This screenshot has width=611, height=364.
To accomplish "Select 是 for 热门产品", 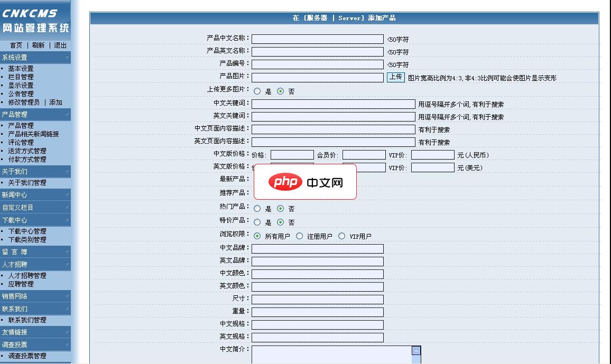I will pyautogui.click(x=258, y=209).
